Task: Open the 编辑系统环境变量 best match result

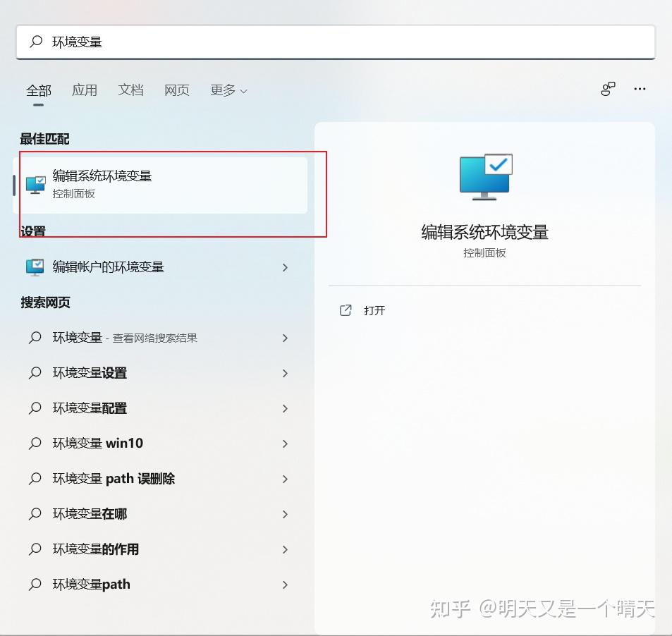Action: tap(161, 185)
